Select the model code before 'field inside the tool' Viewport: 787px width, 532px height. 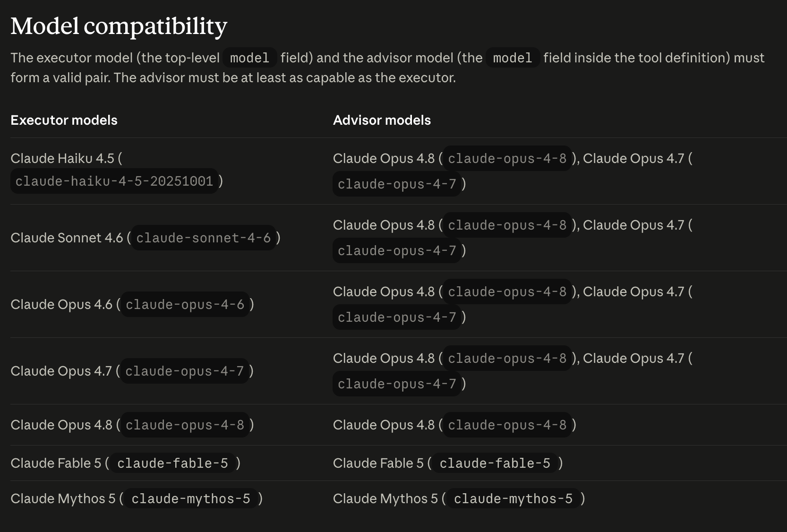pyautogui.click(x=513, y=58)
